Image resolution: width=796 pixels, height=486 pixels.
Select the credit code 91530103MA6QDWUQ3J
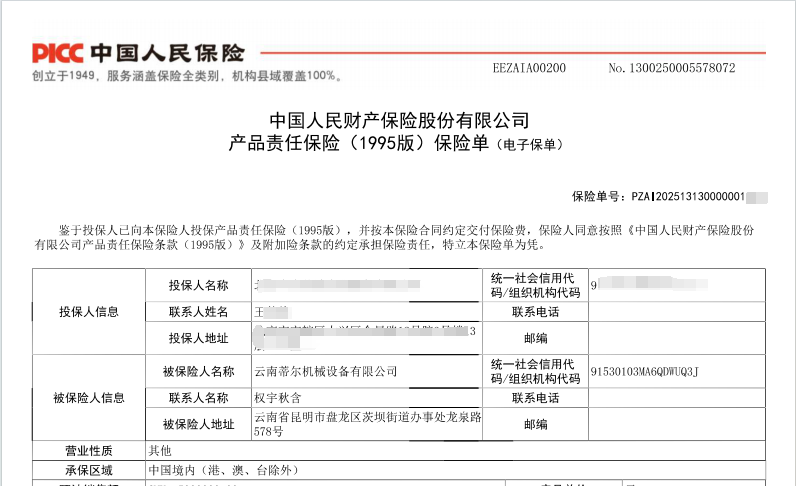pyautogui.click(x=644, y=372)
